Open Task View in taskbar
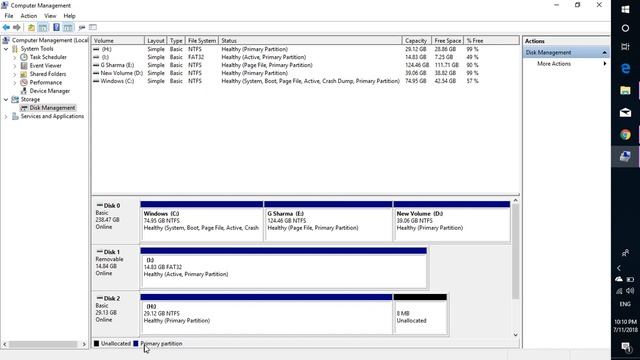The image size is (640, 360). coord(625,47)
